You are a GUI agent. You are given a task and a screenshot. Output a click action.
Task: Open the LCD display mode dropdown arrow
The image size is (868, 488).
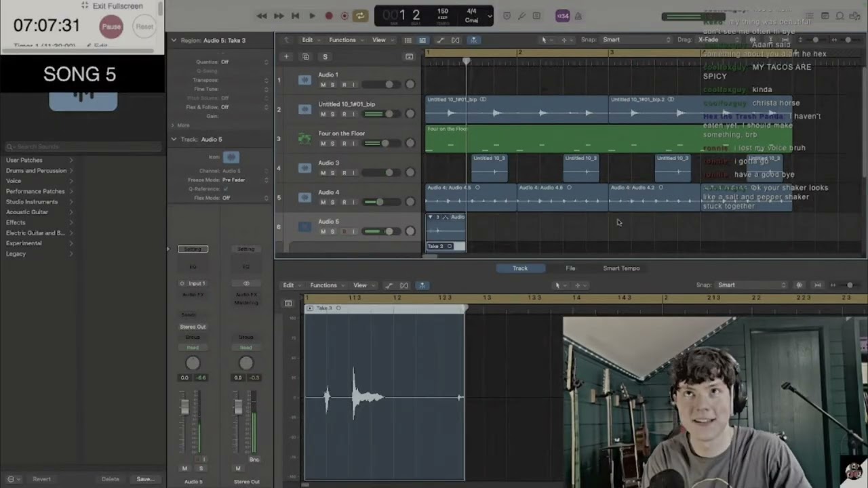click(489, 16)
